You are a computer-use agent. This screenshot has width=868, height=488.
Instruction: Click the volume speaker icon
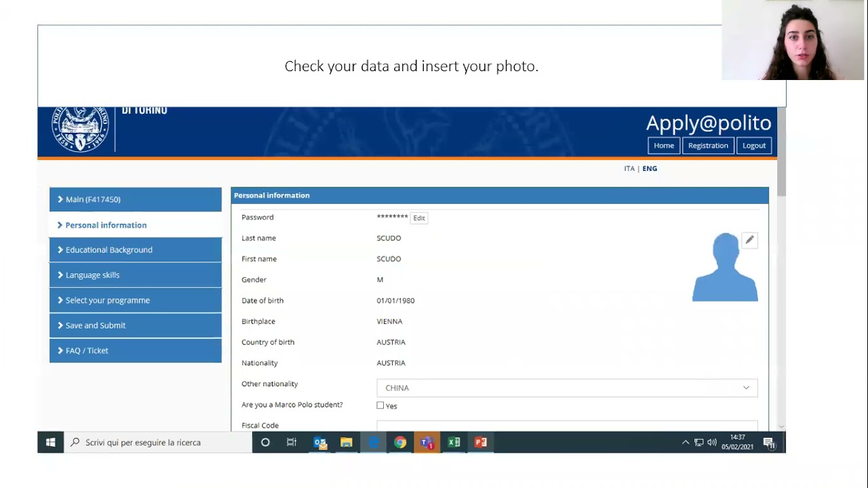pos(712,443)
